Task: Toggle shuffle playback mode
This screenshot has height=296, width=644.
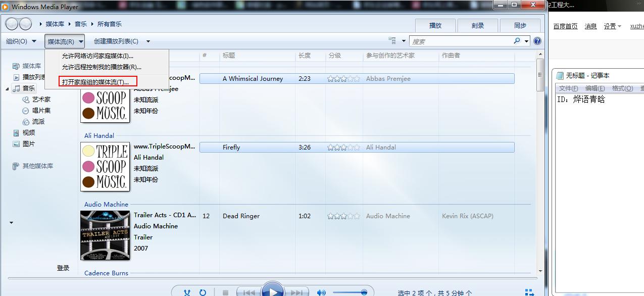Action: [187, 292]
